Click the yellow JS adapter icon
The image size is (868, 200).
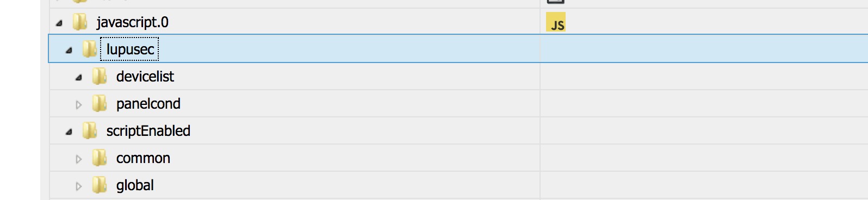(556, 22)
